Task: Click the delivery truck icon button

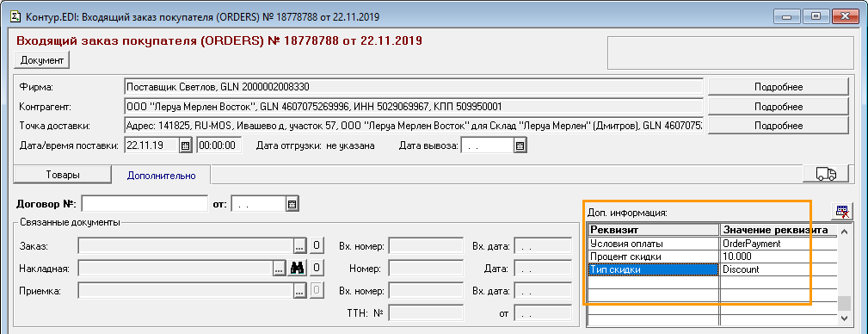Action: [826, 174]
